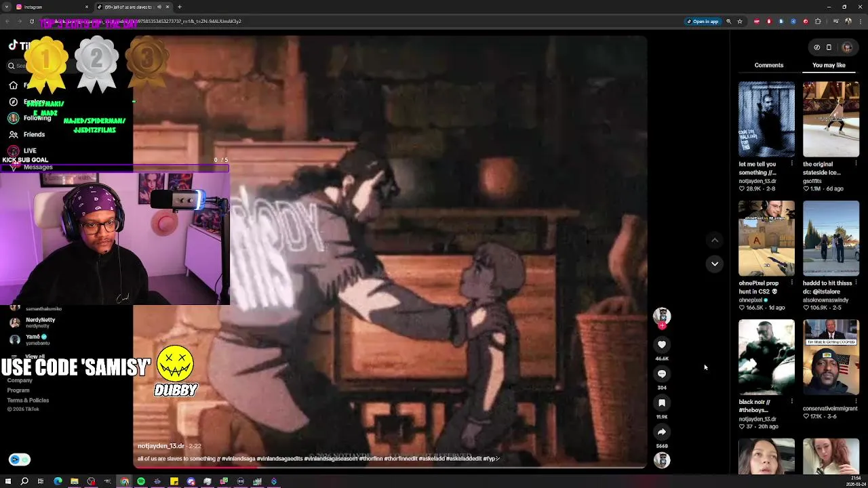868x488 pixels.
Task: Seek using the video progress bar
Action: click(x=390, y=468)
